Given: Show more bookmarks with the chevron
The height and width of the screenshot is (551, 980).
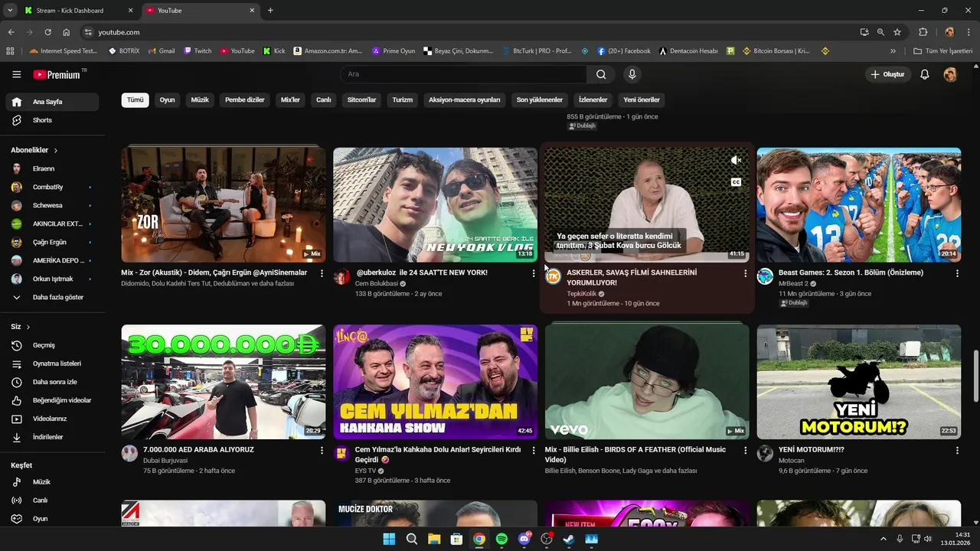Looking at the screenshot, I should 893,51.
